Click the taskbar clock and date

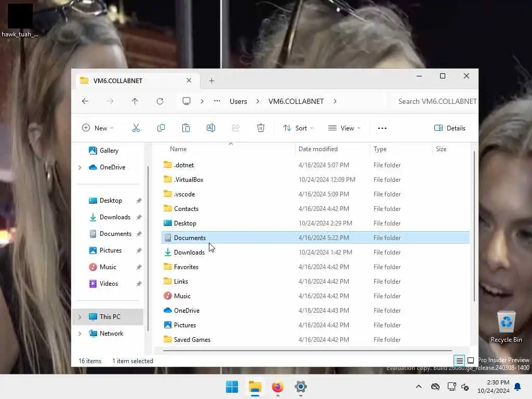pos(494,387)
